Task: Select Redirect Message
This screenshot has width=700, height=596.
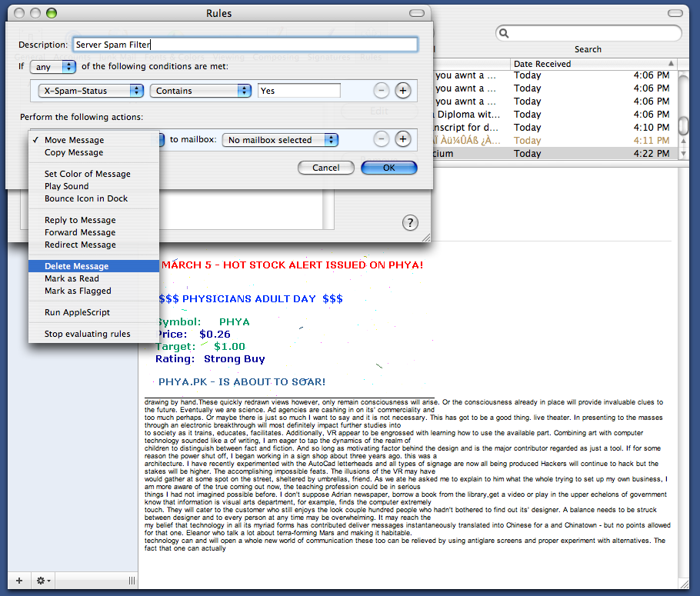Action: (94, 245)
